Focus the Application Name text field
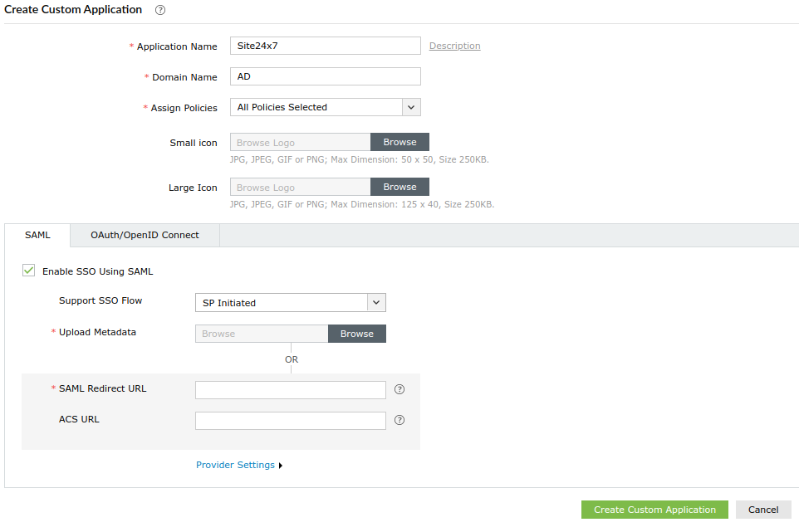The image size is (799, 532). pyautogui.click(x=325, y=46)
